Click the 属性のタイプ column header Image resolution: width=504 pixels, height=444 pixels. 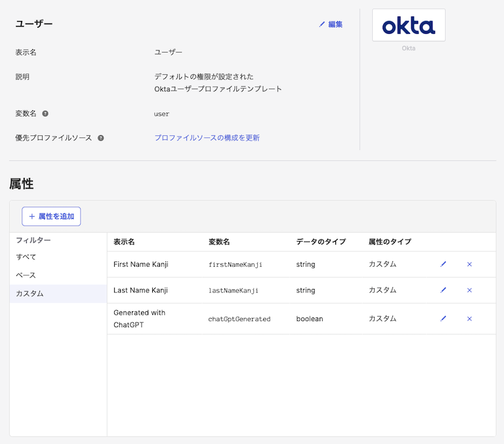[x=390, y=242]
